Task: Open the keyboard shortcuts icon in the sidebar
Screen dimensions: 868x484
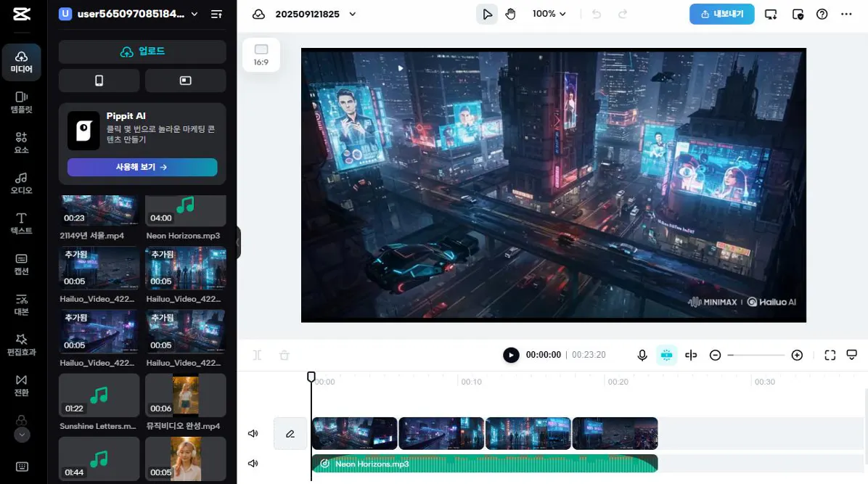Action: point(22,467)
